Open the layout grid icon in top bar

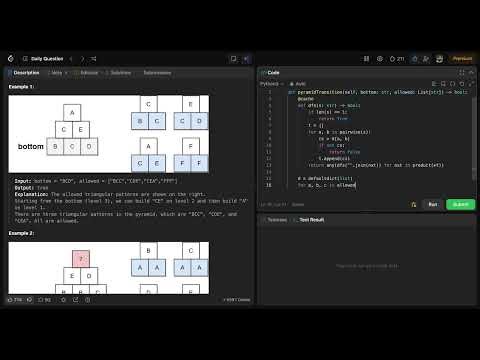coord(366,59)
